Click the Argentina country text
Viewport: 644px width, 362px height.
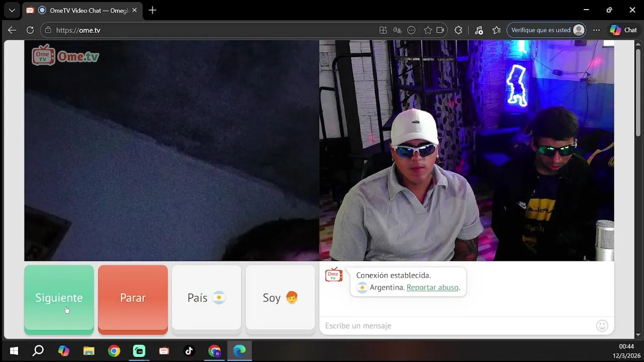(387, 288)
